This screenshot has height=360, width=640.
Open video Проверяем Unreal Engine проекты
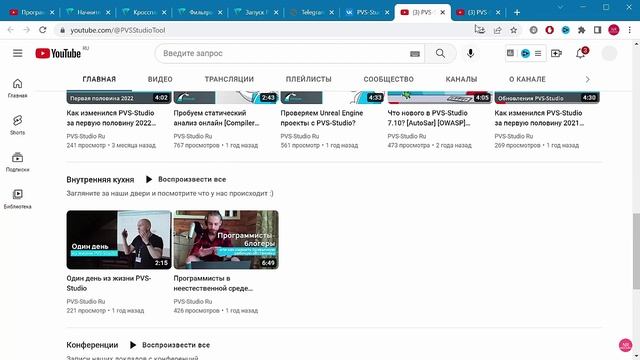click(x=322, y=118)
